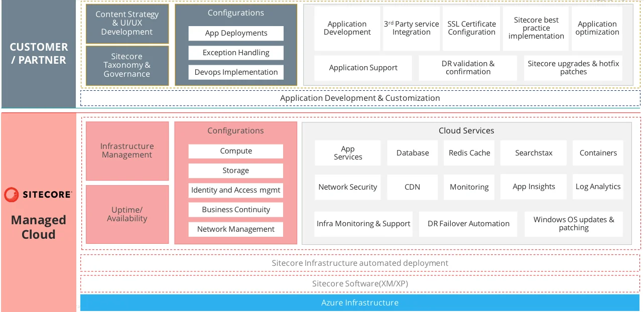Click the Uptime/Availability box

[127, 214]
